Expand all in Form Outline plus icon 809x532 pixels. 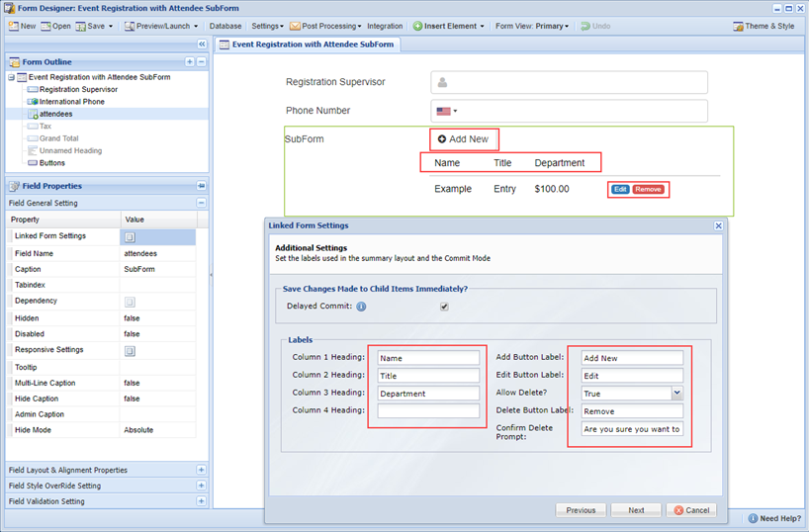click(190, 62)
